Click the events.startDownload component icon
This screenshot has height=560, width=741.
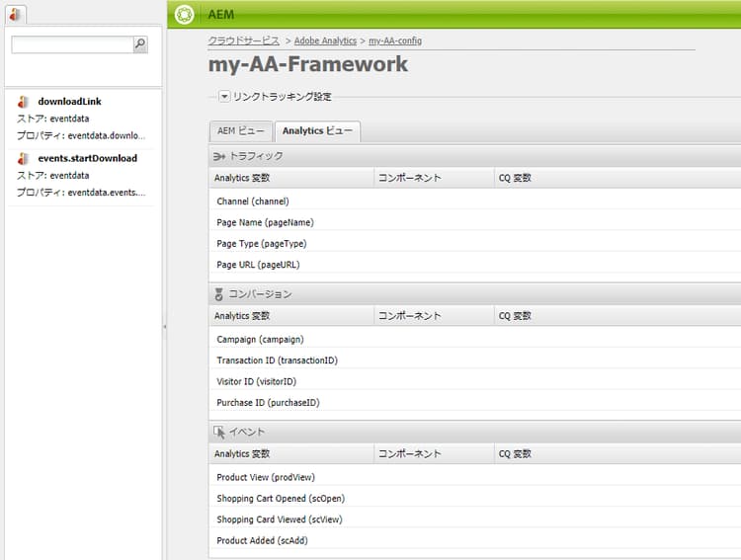23,158
